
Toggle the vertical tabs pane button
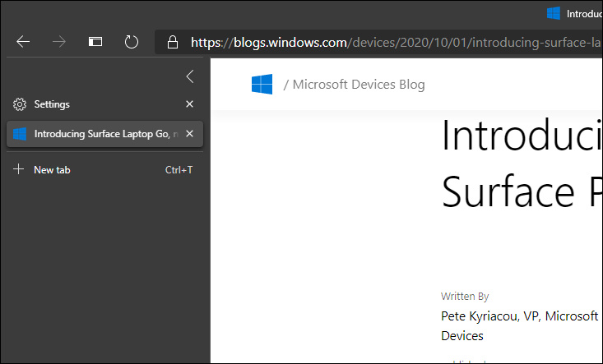(95, 41)
